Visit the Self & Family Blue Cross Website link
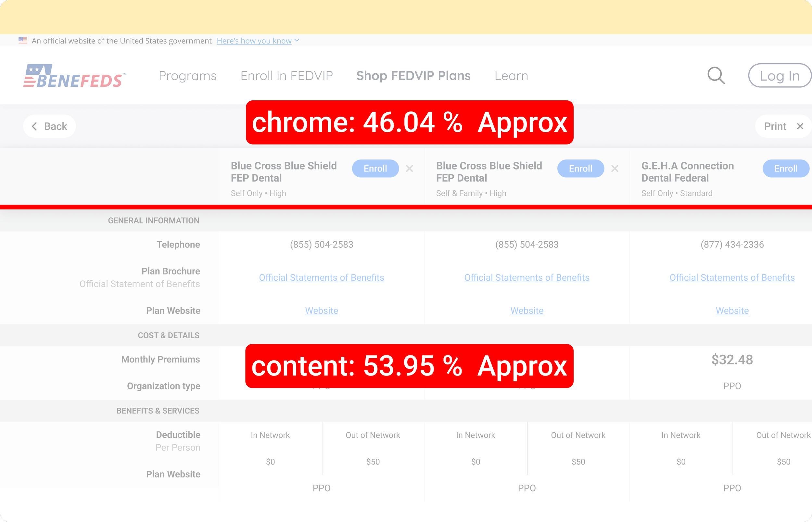 click(527, 311)
